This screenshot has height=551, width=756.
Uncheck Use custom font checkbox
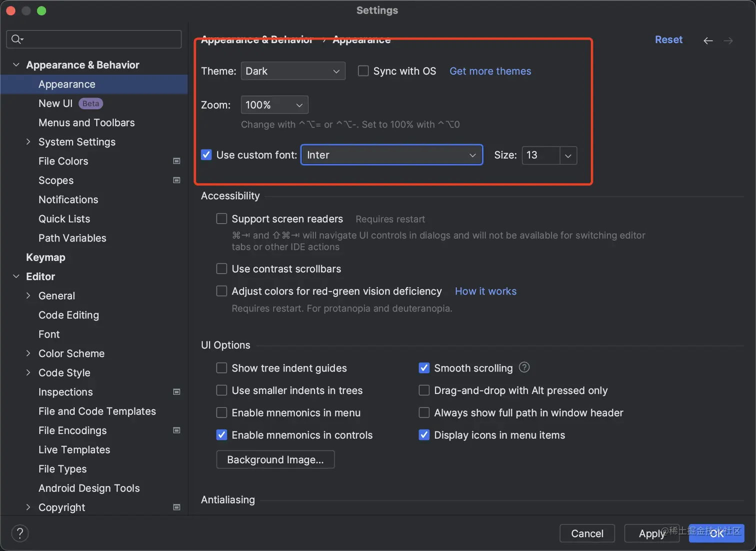(206, 155)
